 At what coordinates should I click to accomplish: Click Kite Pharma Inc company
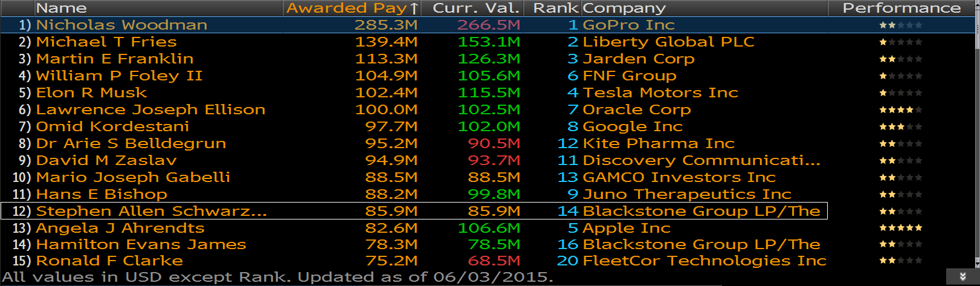pos(659,143)
